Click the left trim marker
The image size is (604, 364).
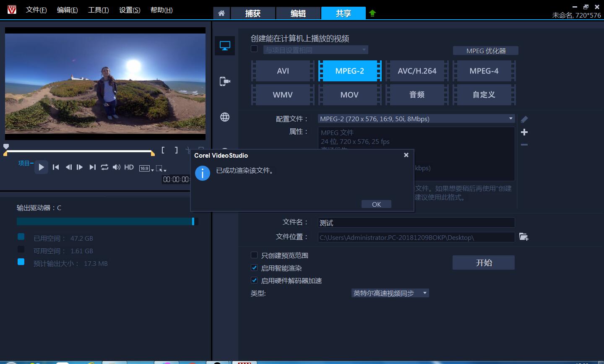click(x=5, y=153)
